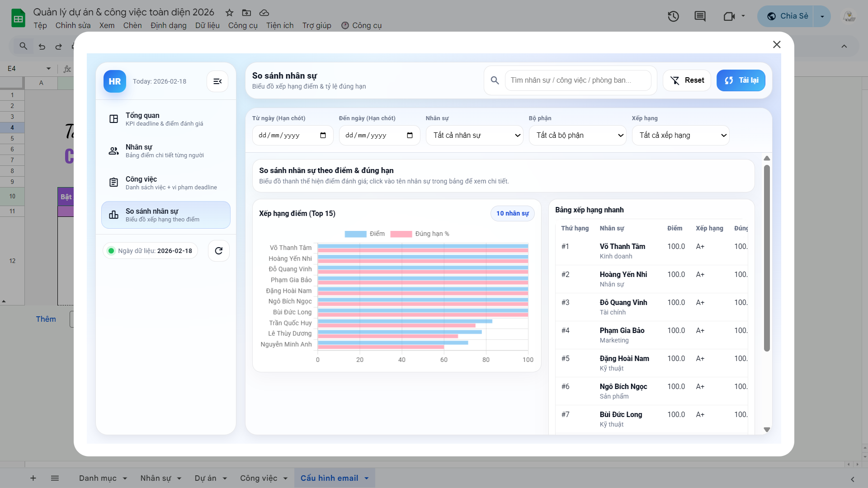The height and width of the screenshot is (488, 868).
Task: Click the HR logo badge
Action: click(115, 81)
